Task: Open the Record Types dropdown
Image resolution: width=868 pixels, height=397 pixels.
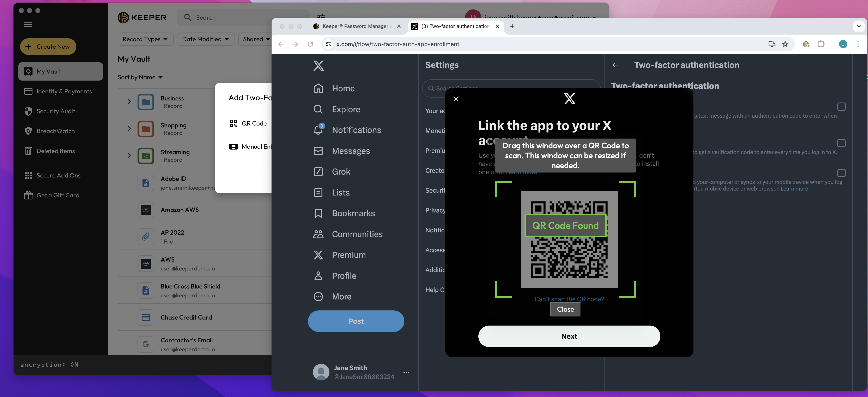Action: (145, 39)
